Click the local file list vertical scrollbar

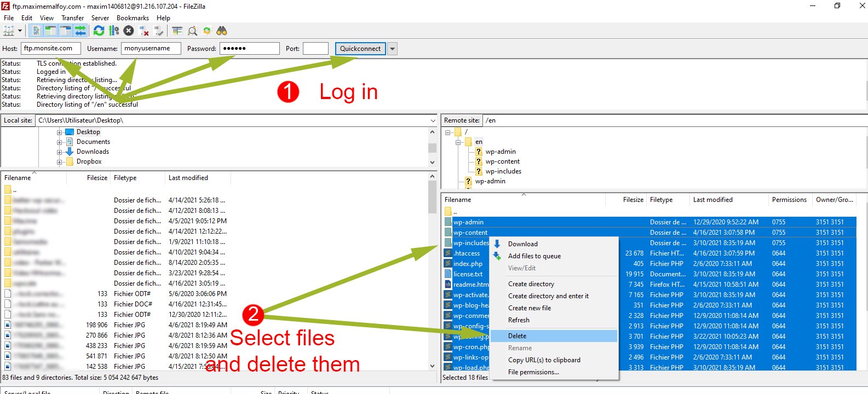point(432,274)
